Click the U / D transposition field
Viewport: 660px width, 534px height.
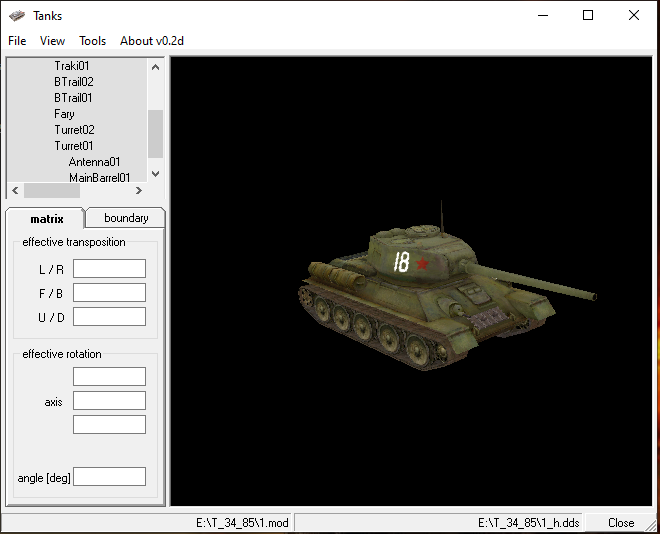(109, 316)
